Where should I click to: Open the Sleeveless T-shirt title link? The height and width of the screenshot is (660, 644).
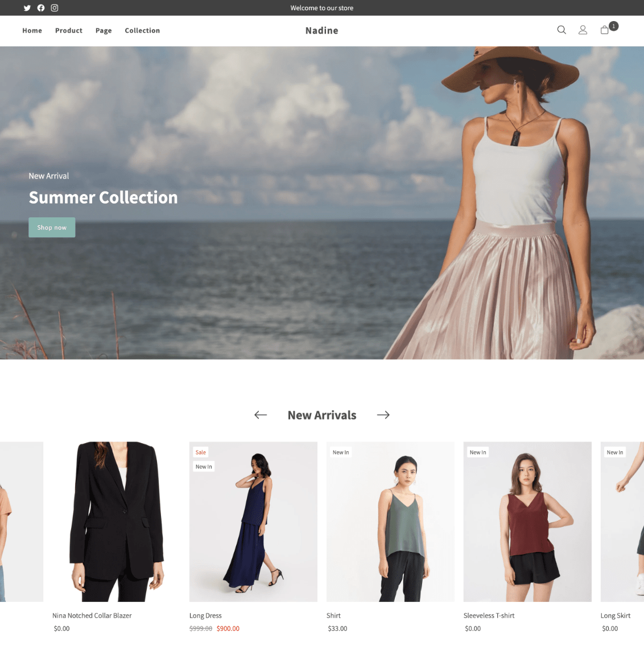489,616
